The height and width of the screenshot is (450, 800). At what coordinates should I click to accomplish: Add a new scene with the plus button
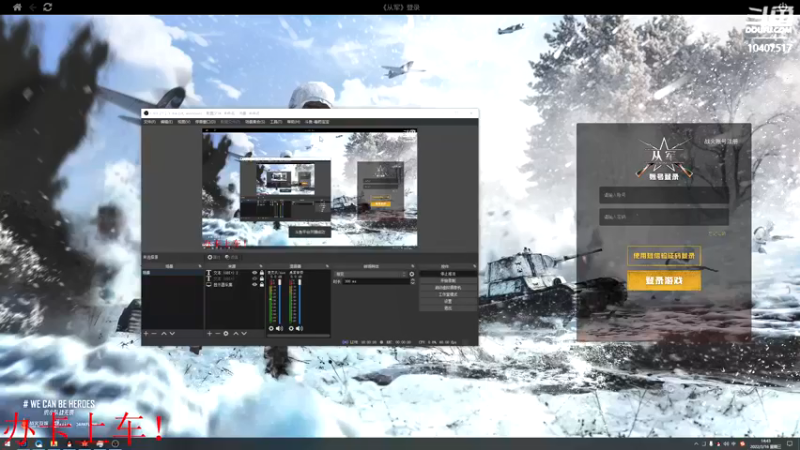(146, 334)
